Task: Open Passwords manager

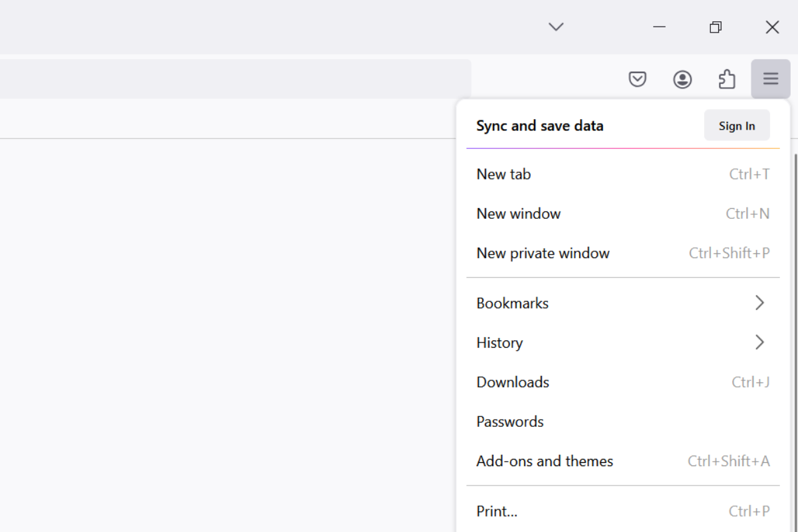Action: (509, 421)
